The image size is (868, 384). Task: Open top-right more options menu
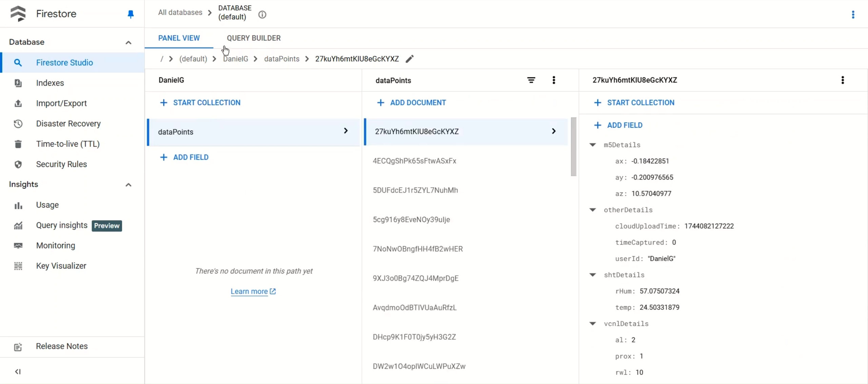[853, 15]
